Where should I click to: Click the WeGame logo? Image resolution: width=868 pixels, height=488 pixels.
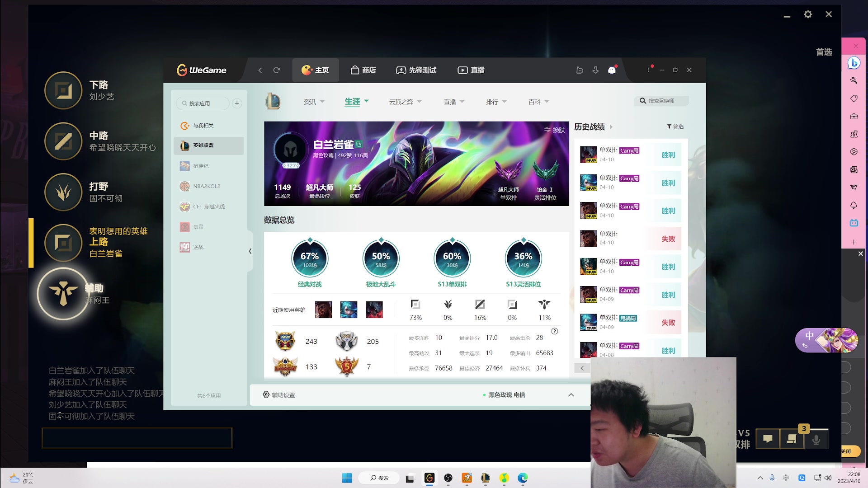(x=202, y=70)
